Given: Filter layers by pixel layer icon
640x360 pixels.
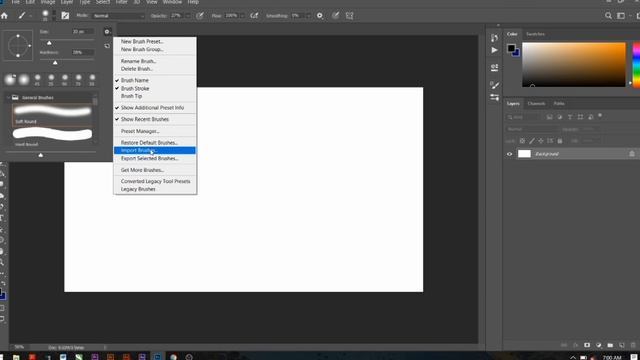Looking at the screenshot, I should coord(550,117).
